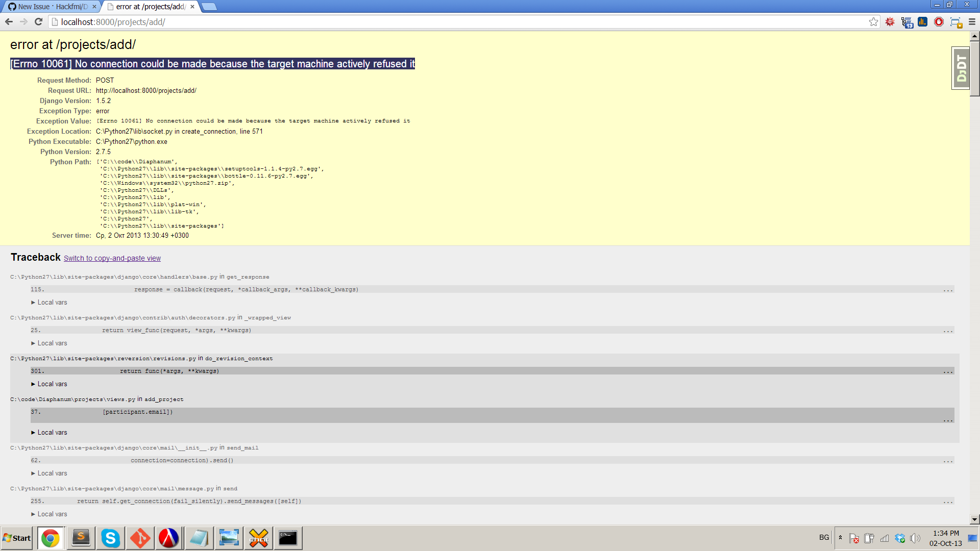
Task: Open the AdBlock stop-hand extension
Action: point(939,22)
